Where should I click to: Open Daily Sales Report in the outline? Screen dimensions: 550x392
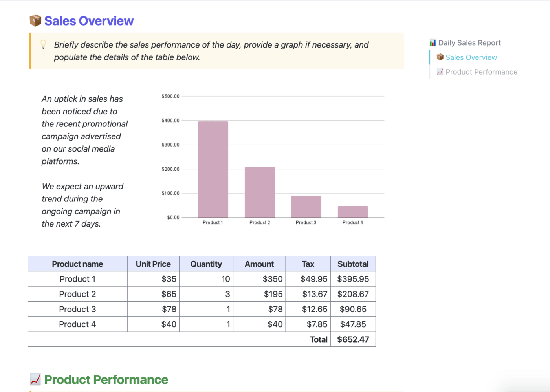pyautogui.click(x=469, y=43)
